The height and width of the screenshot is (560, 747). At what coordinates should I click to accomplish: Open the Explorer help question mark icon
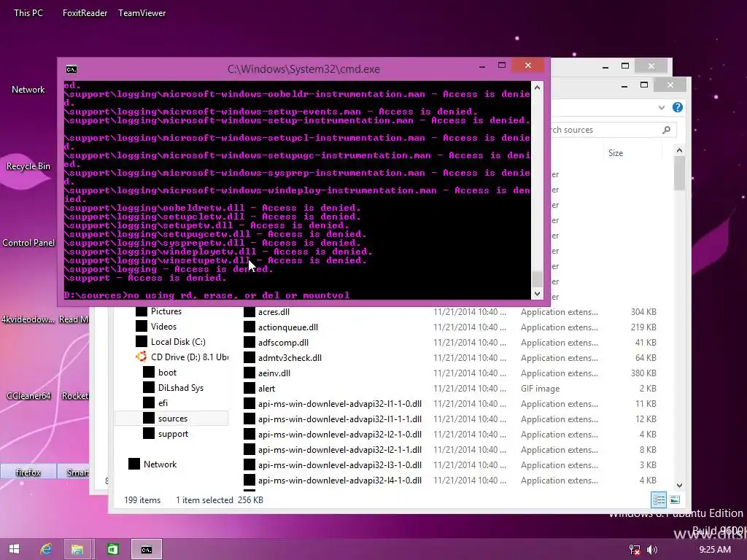point(678,108)
